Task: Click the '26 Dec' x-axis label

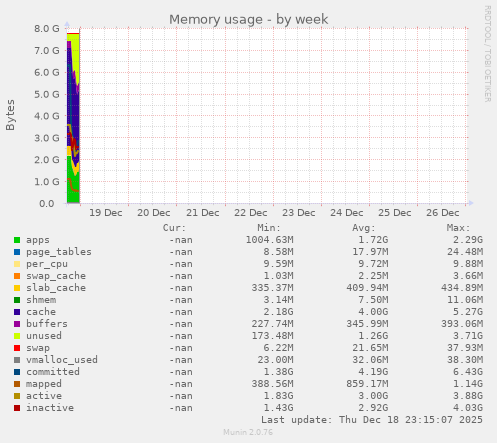Action: [x=443, y=213]
